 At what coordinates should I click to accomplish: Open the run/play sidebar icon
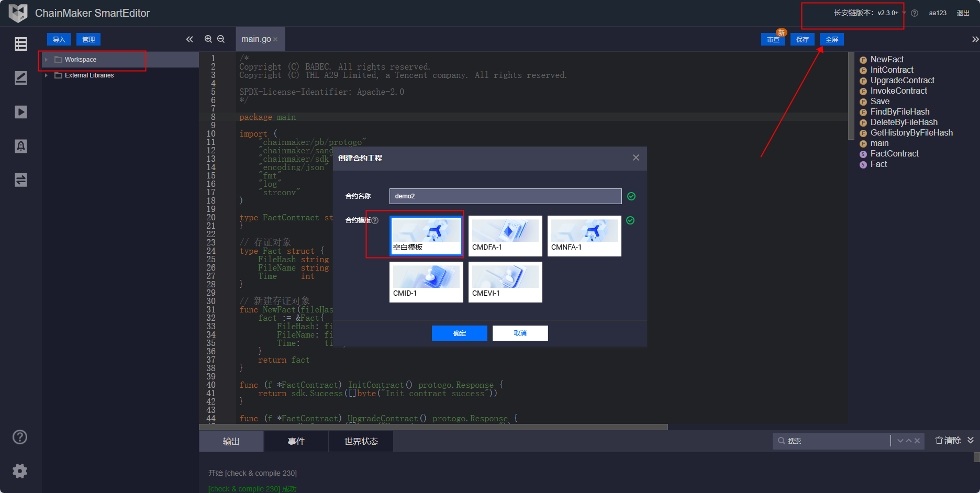[x=21, y=112]
